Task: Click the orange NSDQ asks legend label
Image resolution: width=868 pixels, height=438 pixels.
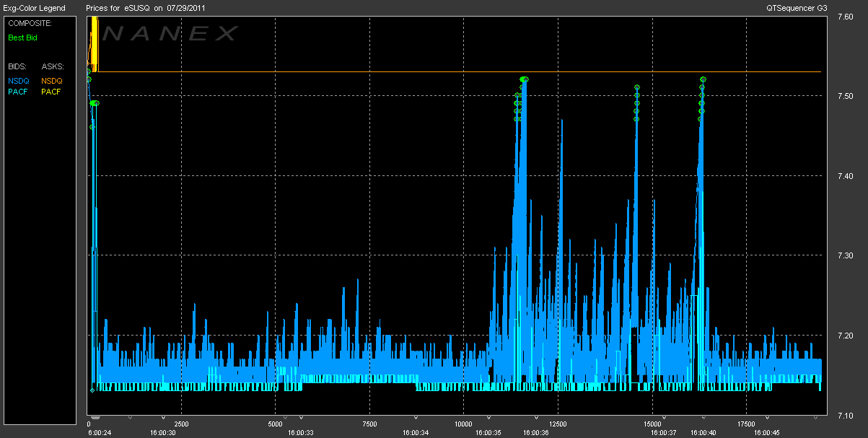Action: (51, 81)
